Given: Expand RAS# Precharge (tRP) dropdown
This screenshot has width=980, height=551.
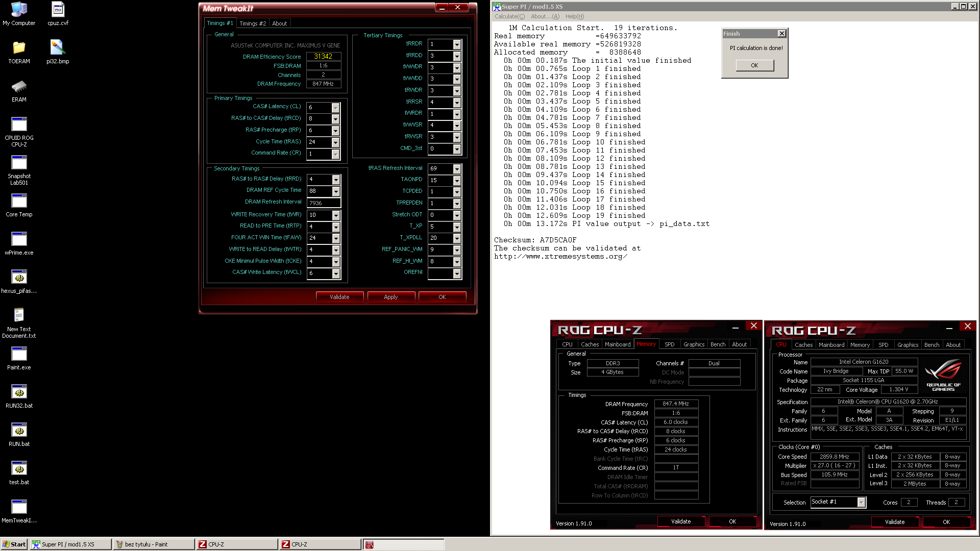Looking at the screenshot, I should click(335, 131).
